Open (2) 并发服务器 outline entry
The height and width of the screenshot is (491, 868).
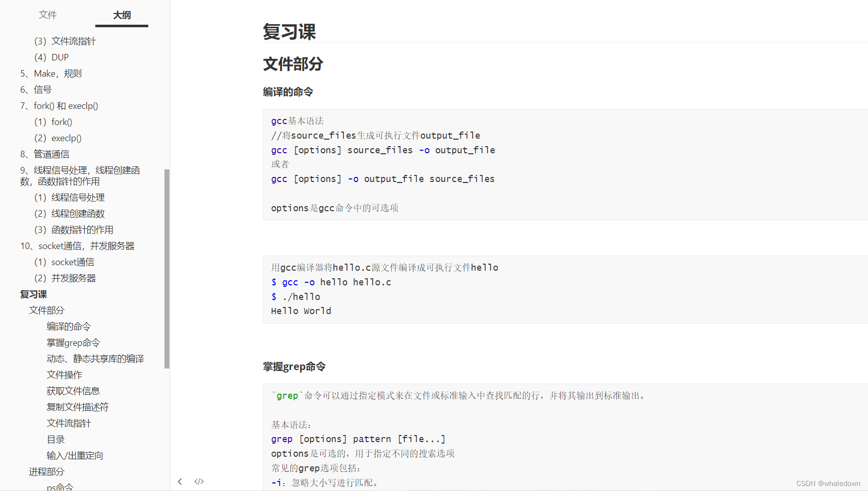tap(65, 278)
